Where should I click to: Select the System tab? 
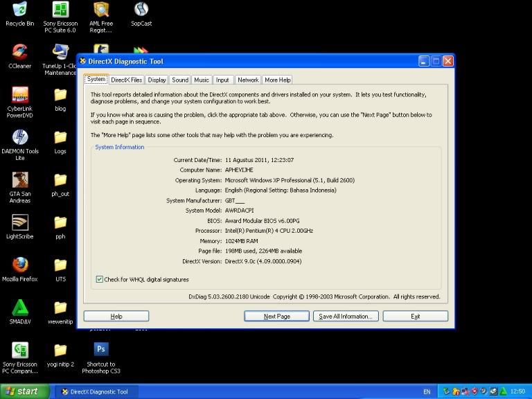click(96, 79)
